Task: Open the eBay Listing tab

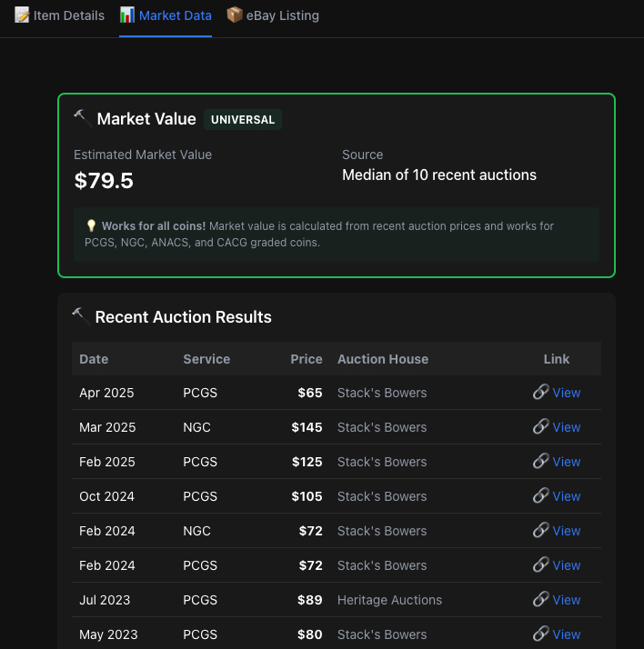Action: tap(273, 15)
